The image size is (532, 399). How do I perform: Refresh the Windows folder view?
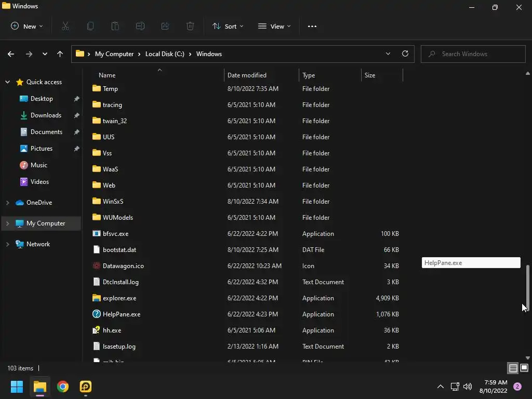405,54
